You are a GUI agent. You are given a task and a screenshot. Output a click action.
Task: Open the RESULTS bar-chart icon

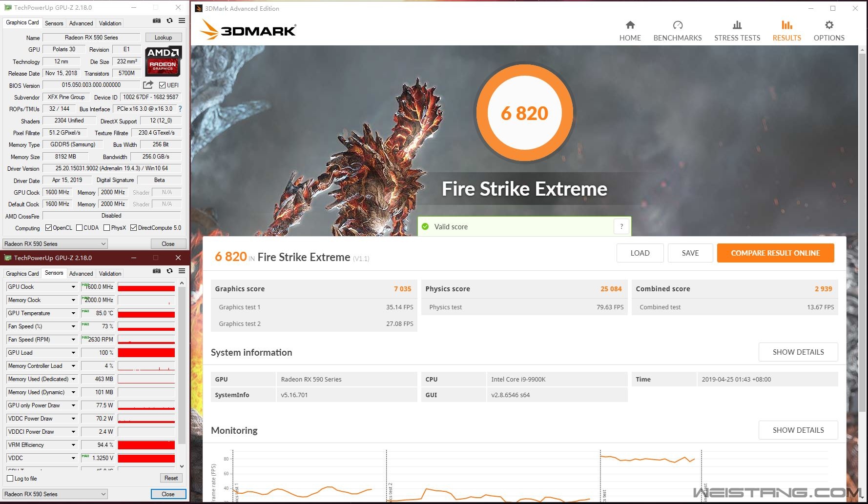(x=786, y=25)
